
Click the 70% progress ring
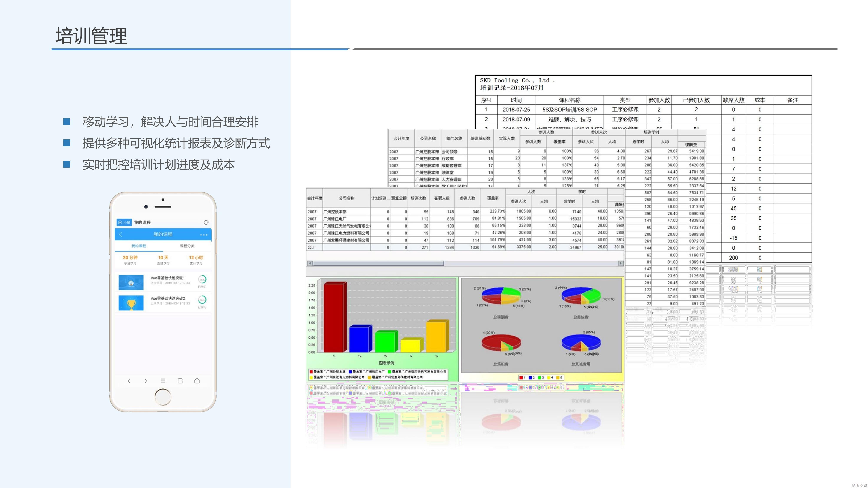click(202, 300)
